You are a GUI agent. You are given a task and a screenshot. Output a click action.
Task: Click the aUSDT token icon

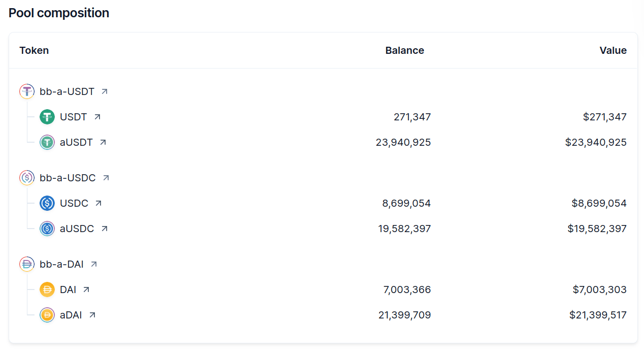(x=47, y=142)
